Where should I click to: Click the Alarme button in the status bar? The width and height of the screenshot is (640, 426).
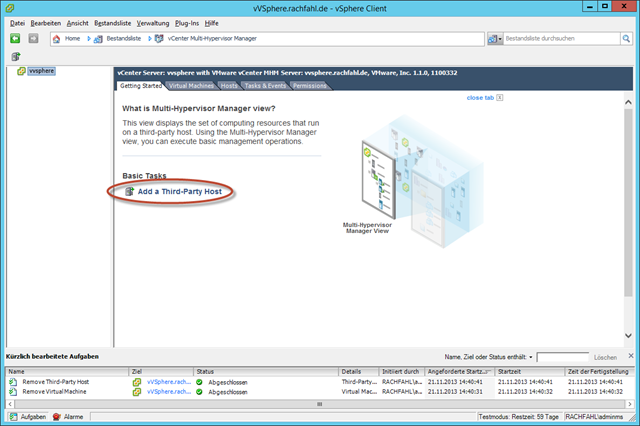[x=68, y=417]
